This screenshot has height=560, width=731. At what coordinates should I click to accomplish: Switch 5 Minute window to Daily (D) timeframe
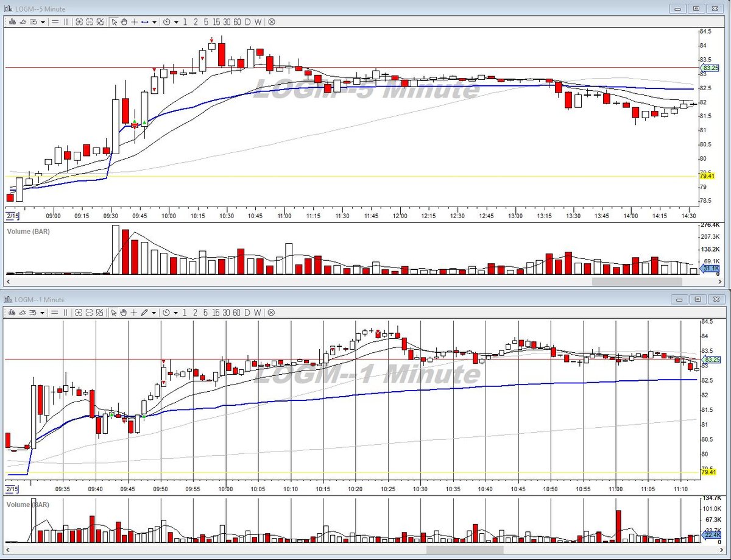tap(248, 21)
